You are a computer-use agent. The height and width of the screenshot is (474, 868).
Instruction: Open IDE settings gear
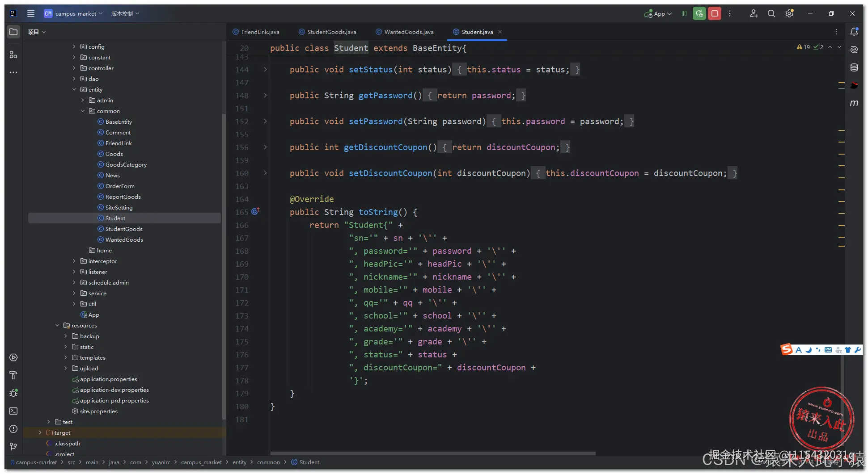click(x=789, y=13)
